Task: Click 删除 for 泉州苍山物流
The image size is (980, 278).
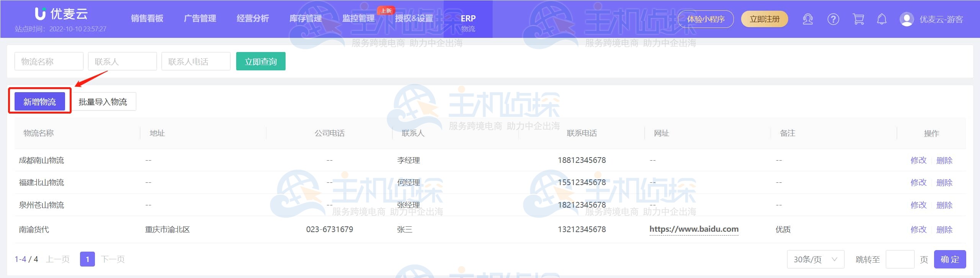Action: click(x=944, y=205)
